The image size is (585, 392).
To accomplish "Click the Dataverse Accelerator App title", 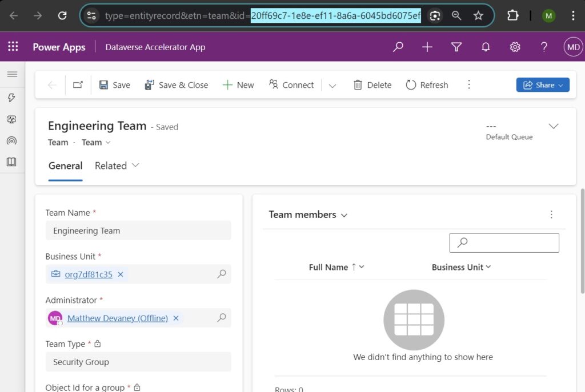I will (x=155, y=47).
